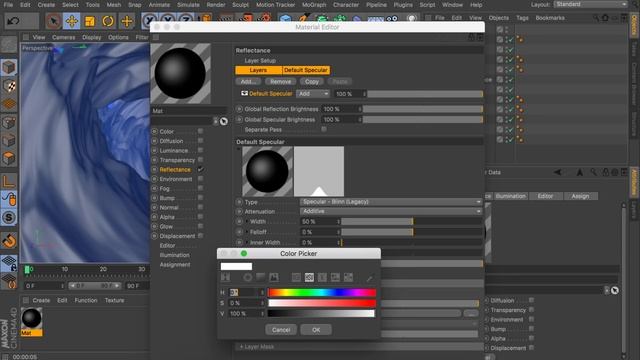Open the Attenuation dropdown set to Additive
The image size is (640, 360).
click(391, 211)
